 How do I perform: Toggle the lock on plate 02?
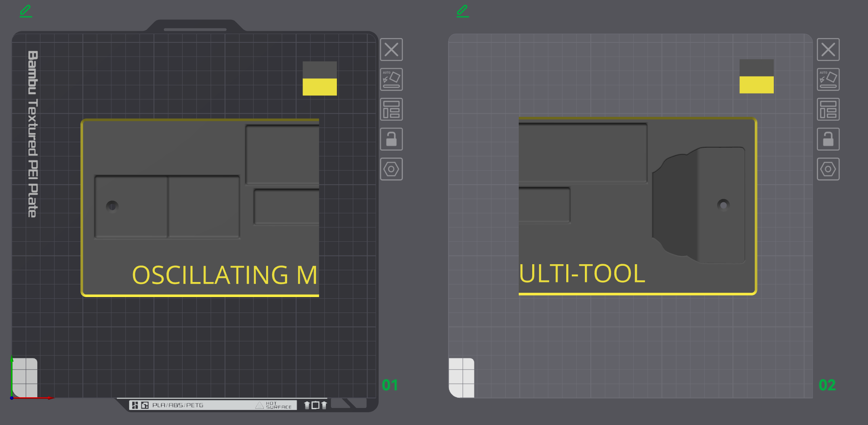(x=828, y=139)
